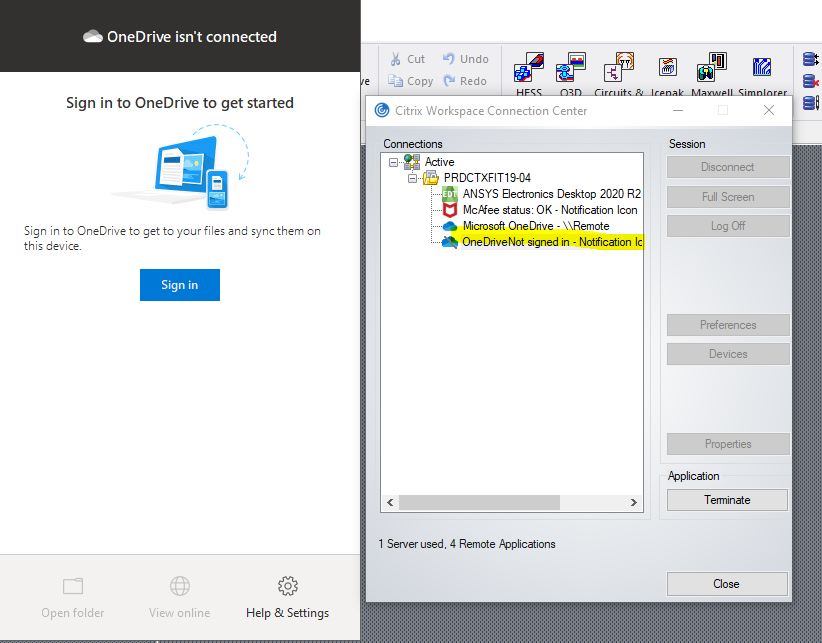
Task: Click Redo in the ANSYS toolbar
Action: (465, 81)
